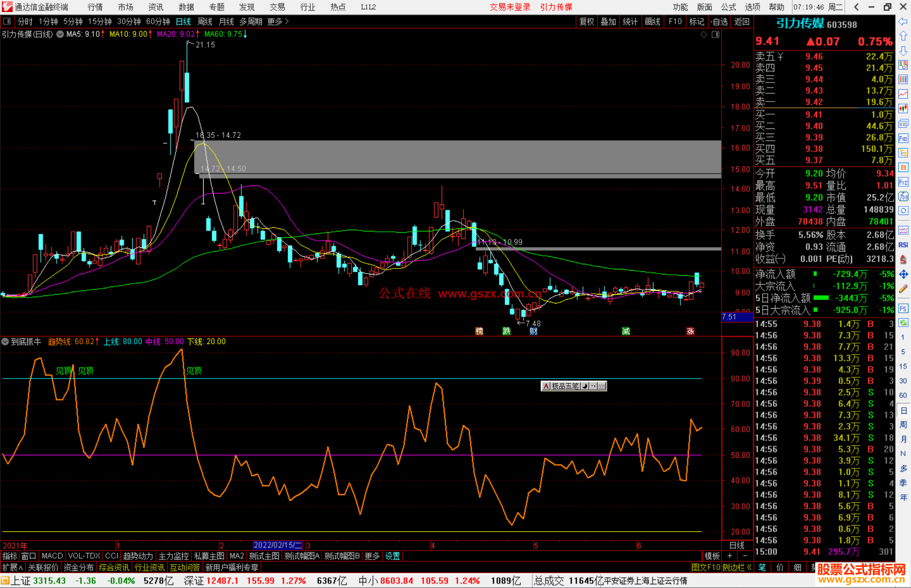Click the red S icon in sidebar
Viewport: 911px width, 588px height.
903,260
